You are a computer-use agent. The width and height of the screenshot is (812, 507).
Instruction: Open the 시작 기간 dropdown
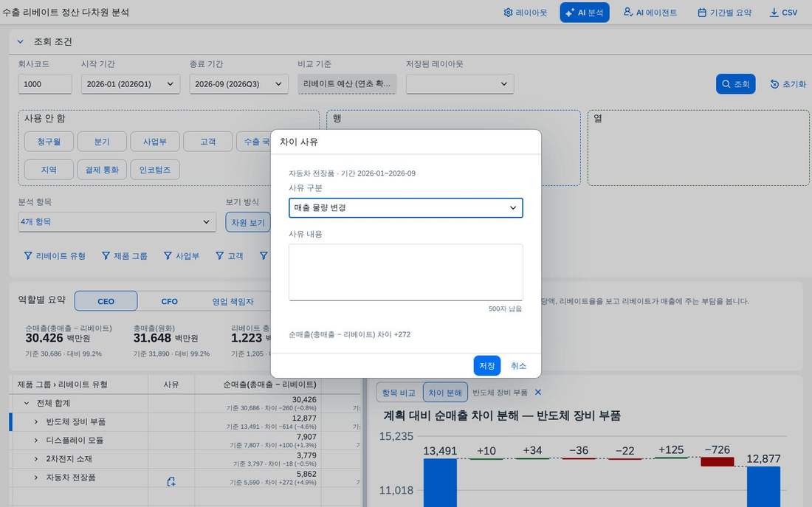[131, 84]
